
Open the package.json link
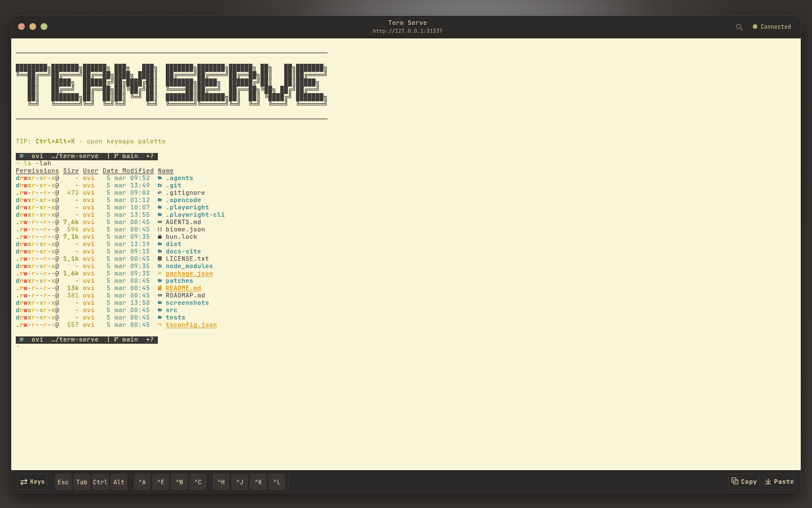click(189, 273)
